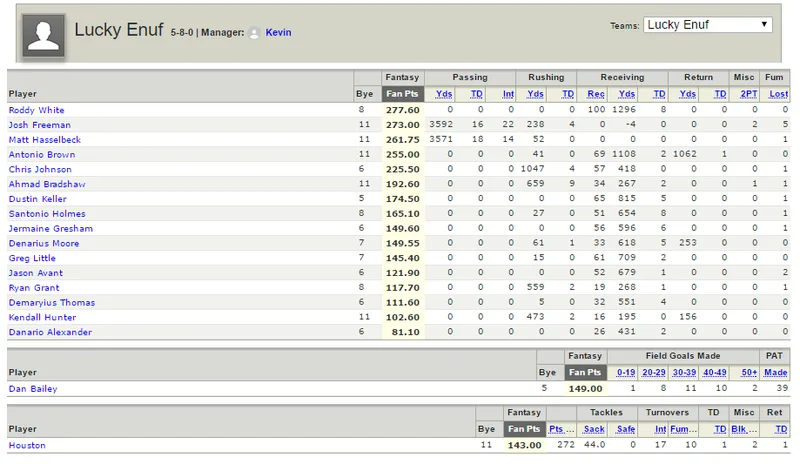Open Jermaine Gresham's player page
This screenshot has width=800, height=464.
tap(51, 228)
